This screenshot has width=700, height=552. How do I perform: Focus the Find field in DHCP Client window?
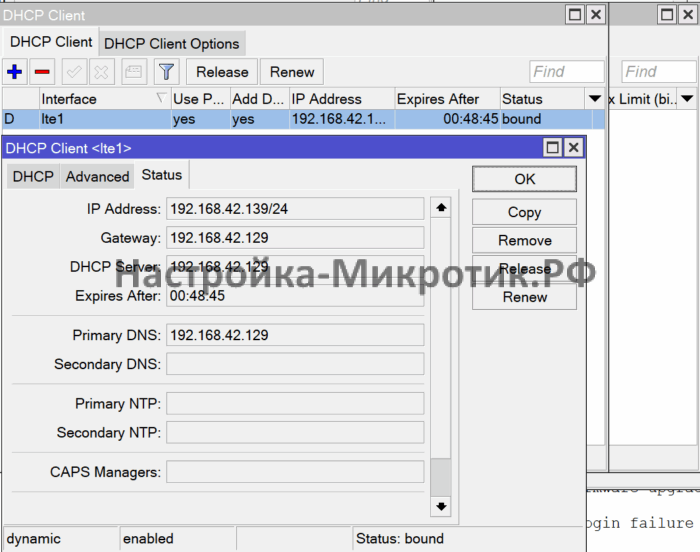[567, 71]
